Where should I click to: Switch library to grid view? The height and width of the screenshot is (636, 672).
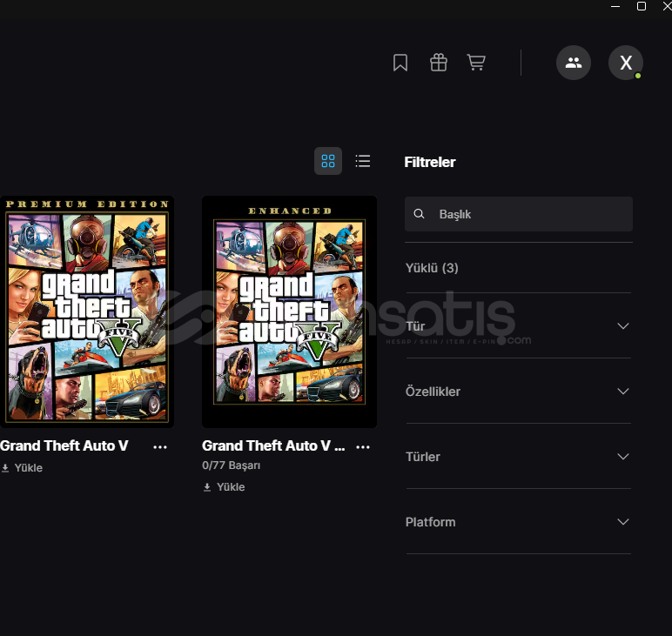click(328, 161)
